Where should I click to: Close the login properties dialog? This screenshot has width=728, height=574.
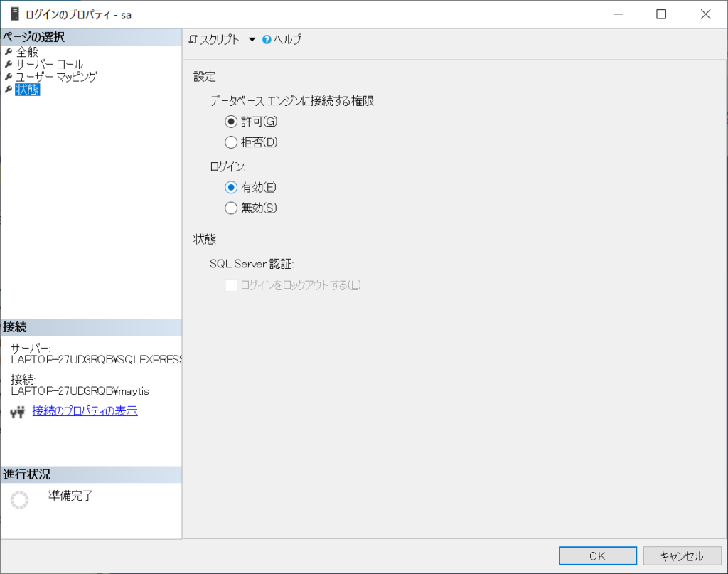coord(706,14)
